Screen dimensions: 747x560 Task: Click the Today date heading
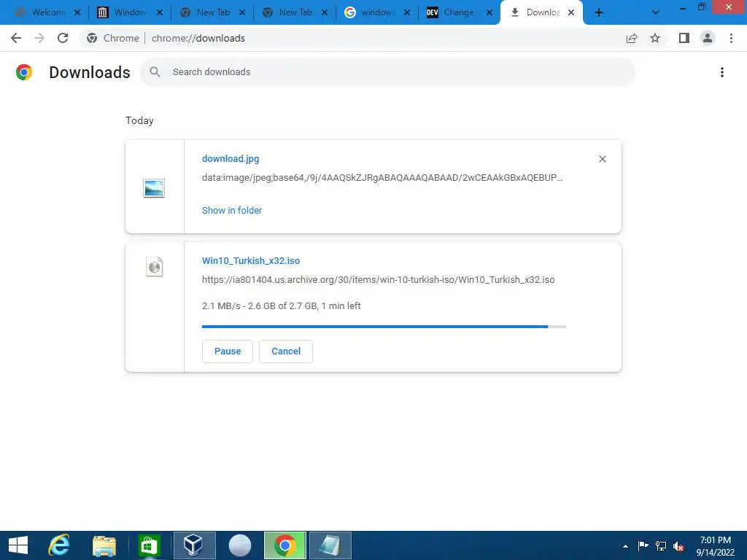(x=139, y=120)
